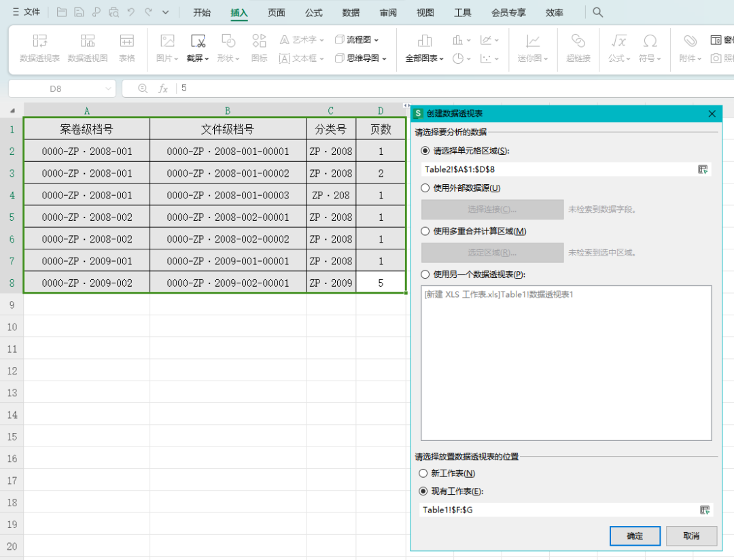Click the 数据透视图 icon

pyautogui.click(x=88, y=48)
